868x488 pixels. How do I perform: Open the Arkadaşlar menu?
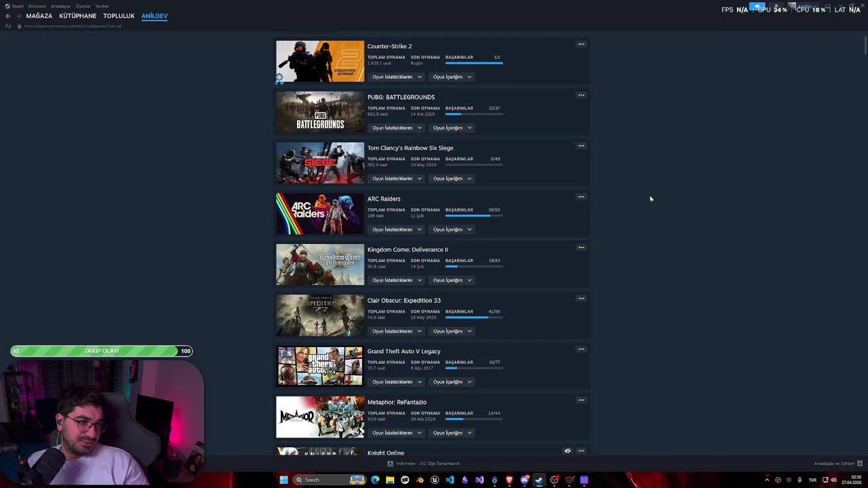coord(60,6)
